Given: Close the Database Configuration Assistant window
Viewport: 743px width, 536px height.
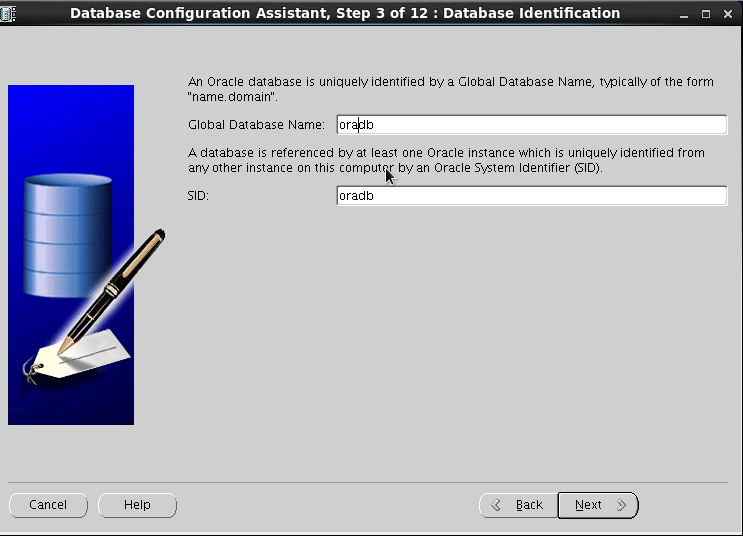Looking at the screenshot, I should (x=728, y=14).
